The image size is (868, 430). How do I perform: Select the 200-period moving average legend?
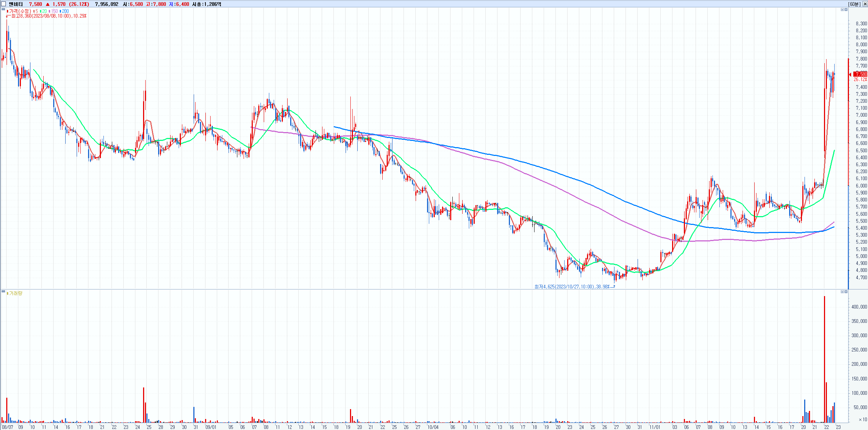[x=65, y=11]
